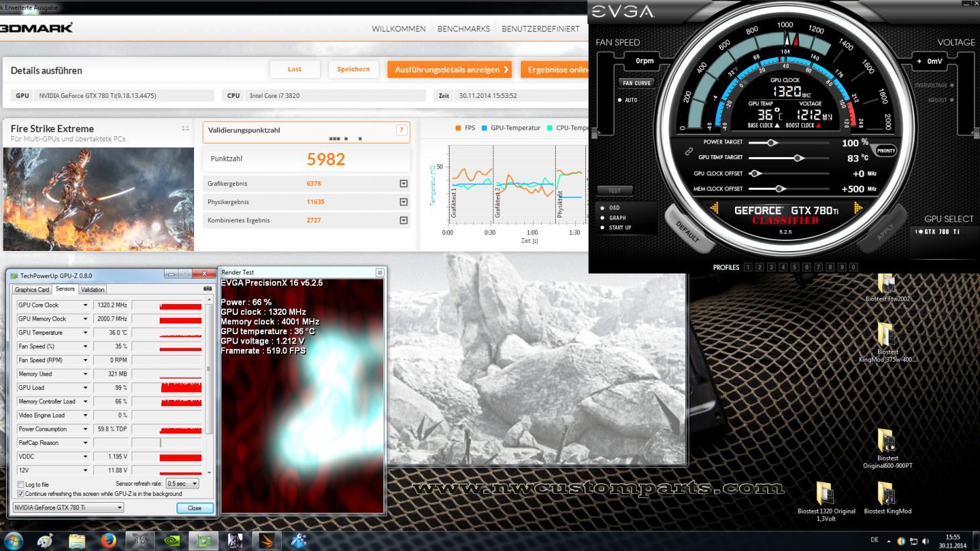Open the Biostest KingMod_375w-400 desktop folder
Image resolution: width=980 pixels, height=551 pixels.
click(887, 342)
